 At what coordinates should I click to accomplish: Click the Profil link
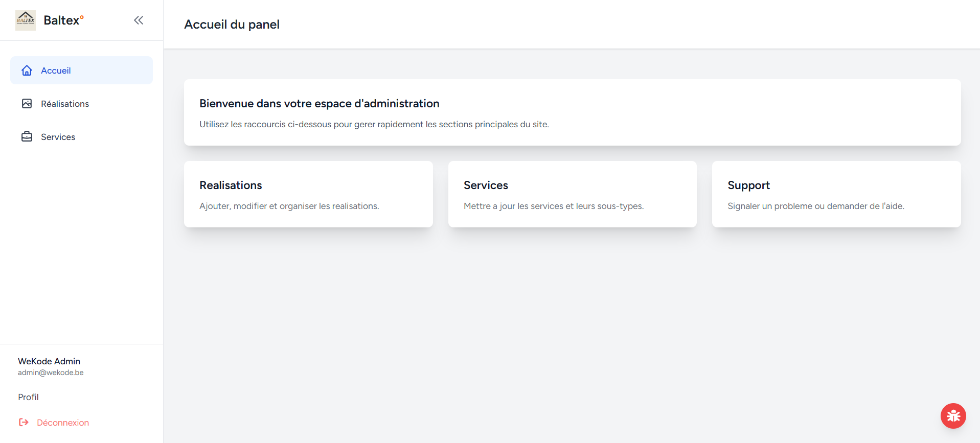coord(29,397)
